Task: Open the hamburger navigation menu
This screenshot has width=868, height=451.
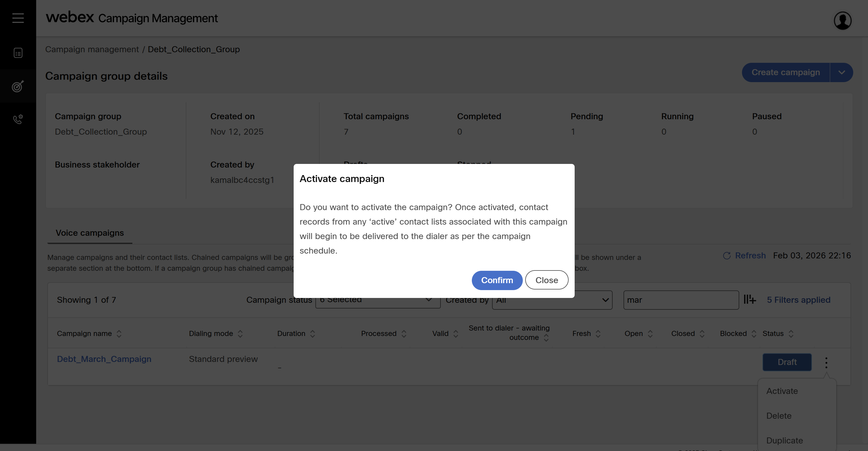Action: point(18,18)
